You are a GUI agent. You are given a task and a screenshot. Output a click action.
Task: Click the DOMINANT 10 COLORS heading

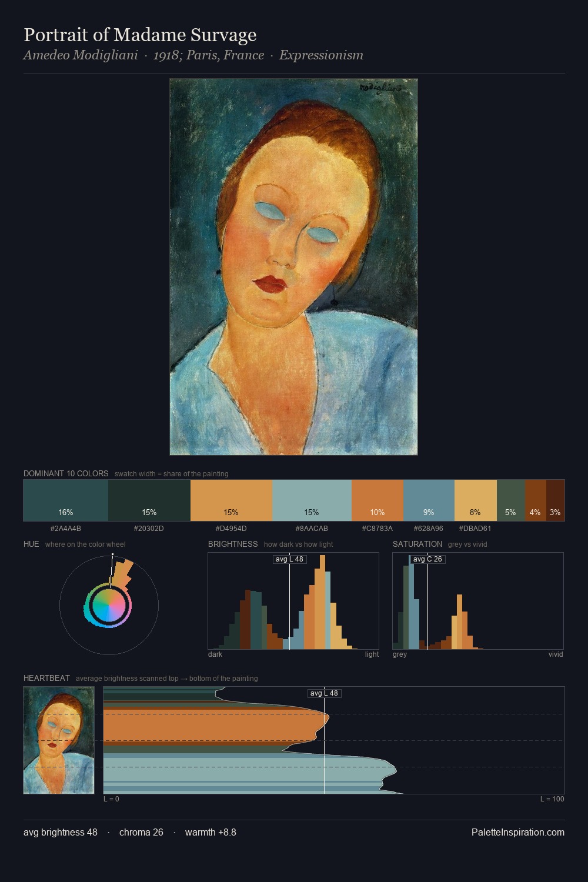[66, 473]
